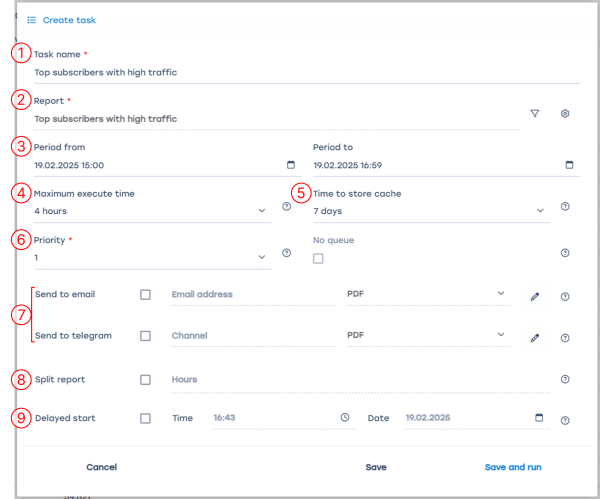
Task: Enable the Split report checkbox
Action: click(x=145, y=380)
